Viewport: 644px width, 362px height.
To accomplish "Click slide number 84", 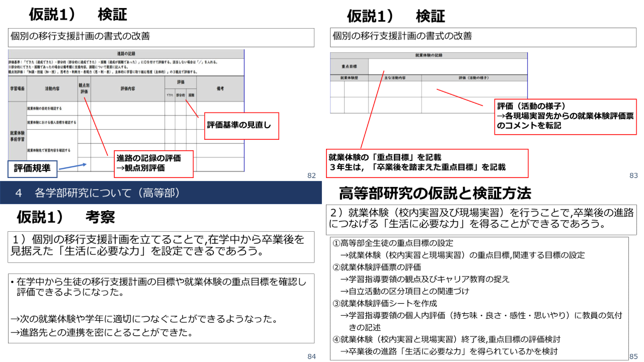I will pyautogui.click(x=311, y=357).
